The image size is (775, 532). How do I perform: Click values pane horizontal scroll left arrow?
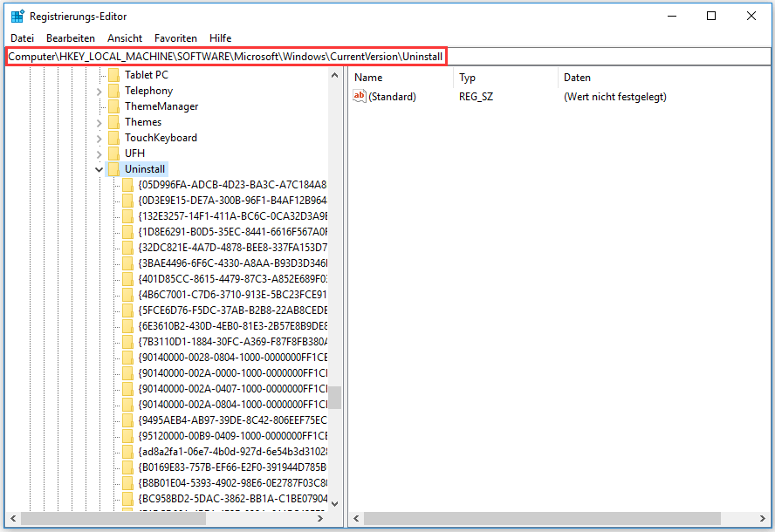pos(356,519)
